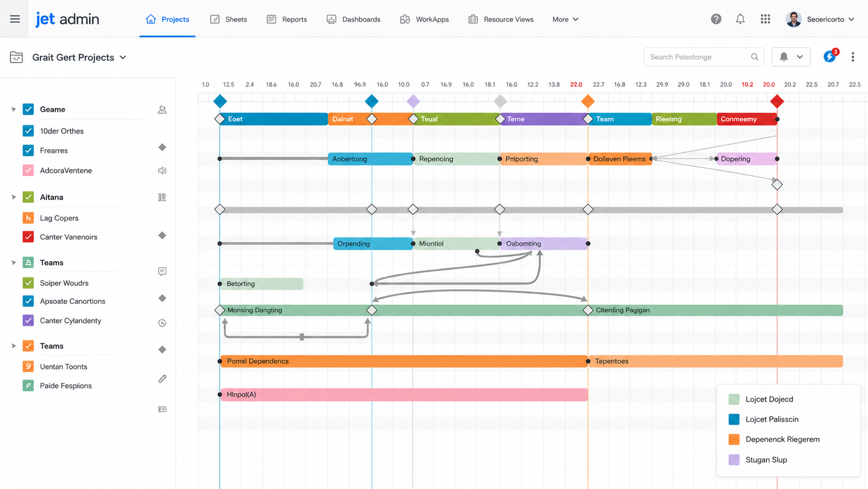Toggle the green Aitana checkbox
The height and width of the screenshot is (489, 868).
pyautogui.click(x=29, y=197)
